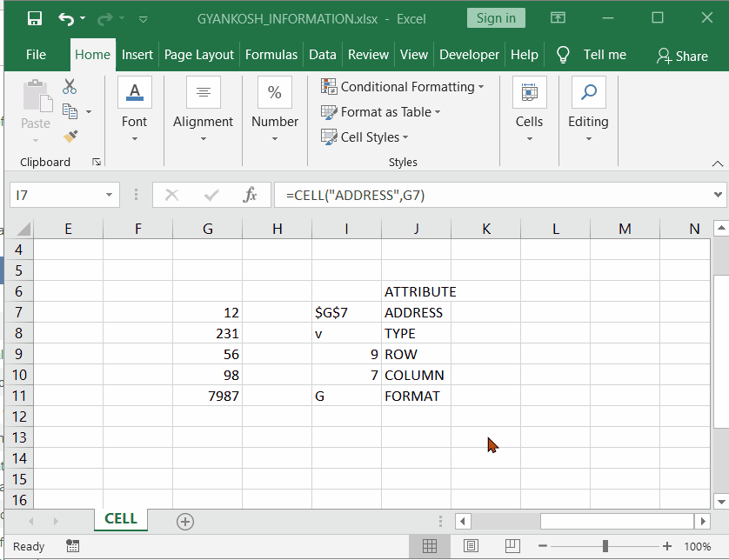Sign in to your Microsoft account
729x560 pixels.
pyautogui.click(x=496, y=17)
